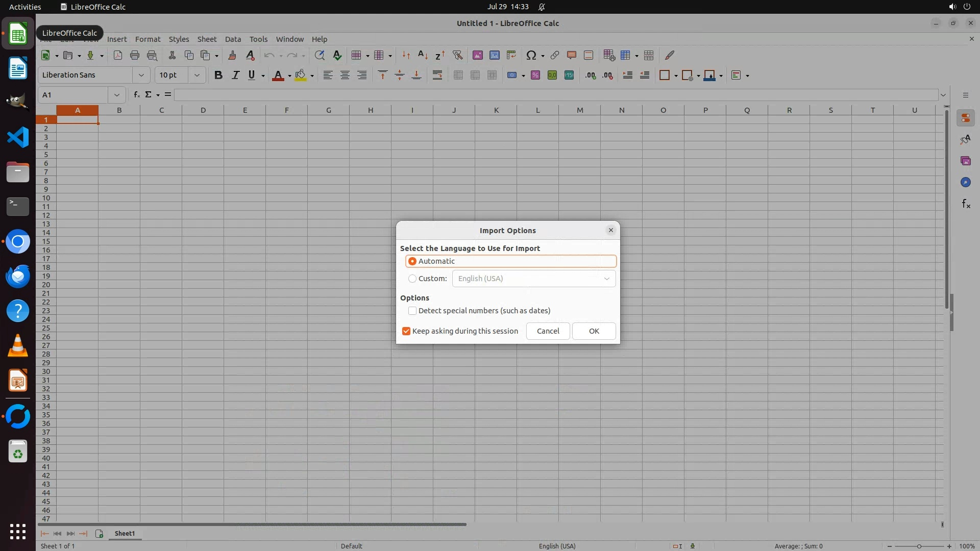This screenshot has height=551, width=980.
Task: Open Thunderbird from the dock
Action: click(x=18, y=276)
